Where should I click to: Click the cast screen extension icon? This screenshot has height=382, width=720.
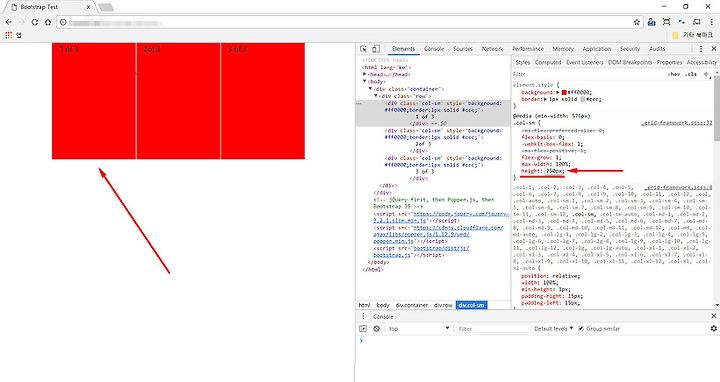click(697, 22)
